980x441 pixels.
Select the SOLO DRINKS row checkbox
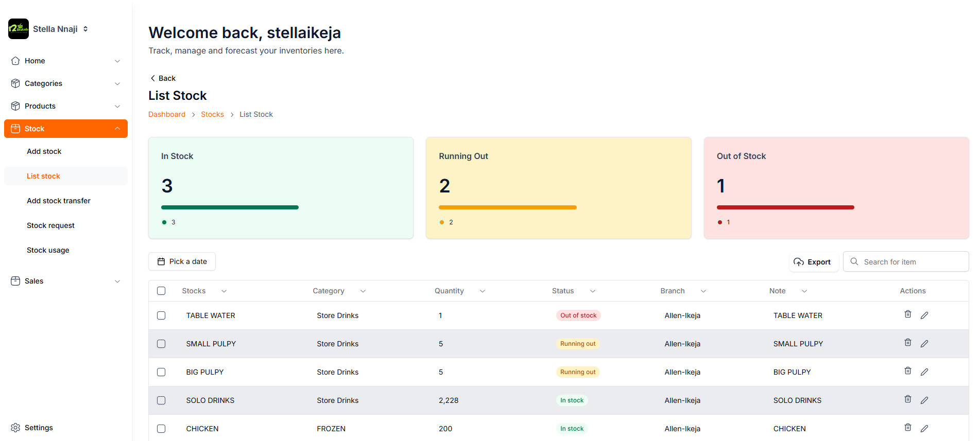[161, 400]
